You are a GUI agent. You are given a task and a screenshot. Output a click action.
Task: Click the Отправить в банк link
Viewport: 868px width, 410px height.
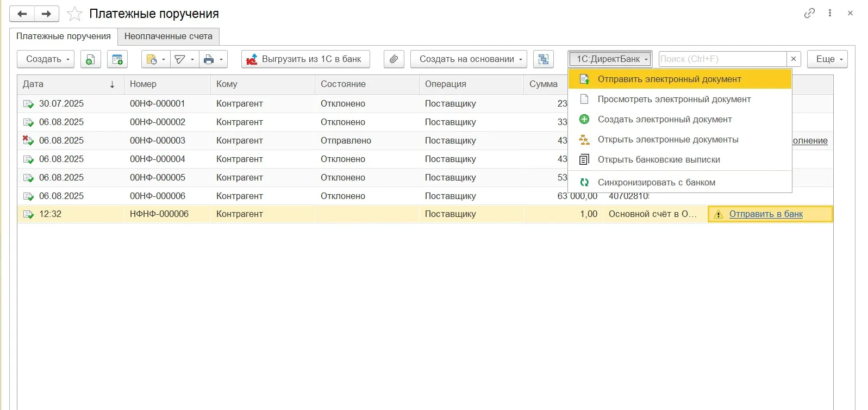766,214
